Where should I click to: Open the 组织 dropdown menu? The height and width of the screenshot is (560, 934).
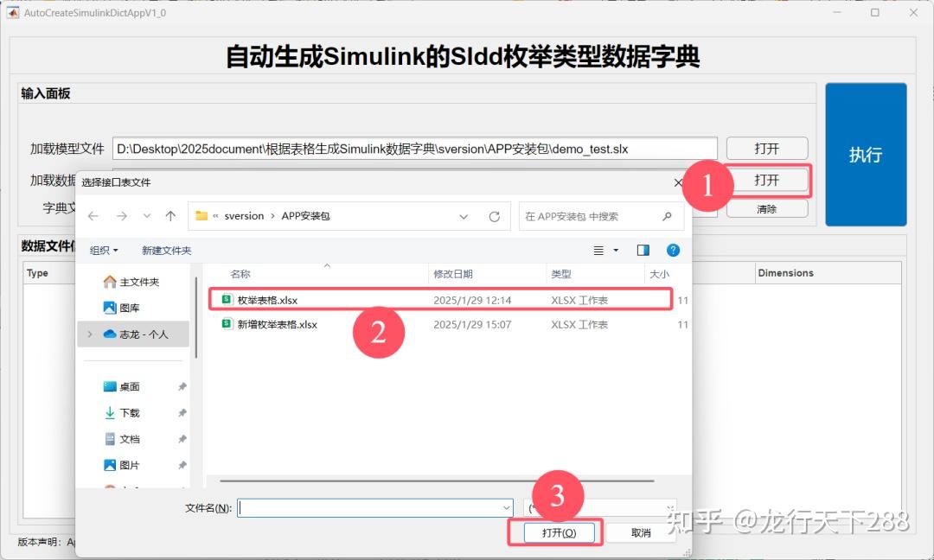point(105,250)
